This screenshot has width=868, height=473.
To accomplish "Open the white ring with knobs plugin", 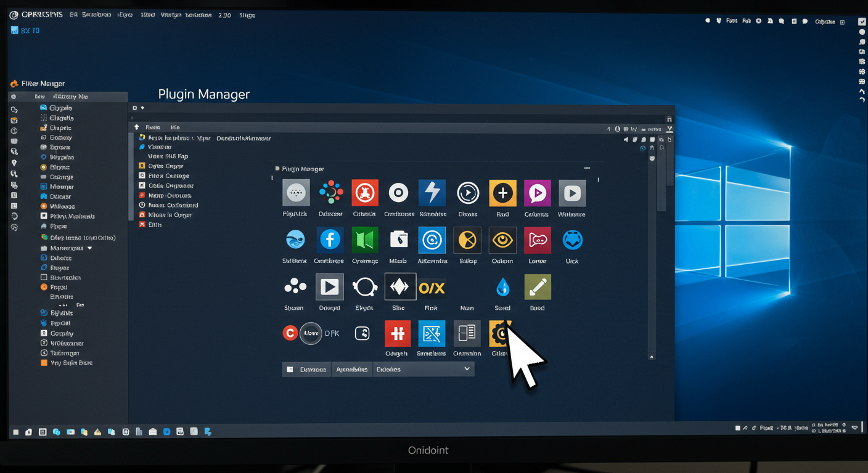I will [x=364, y=287].
